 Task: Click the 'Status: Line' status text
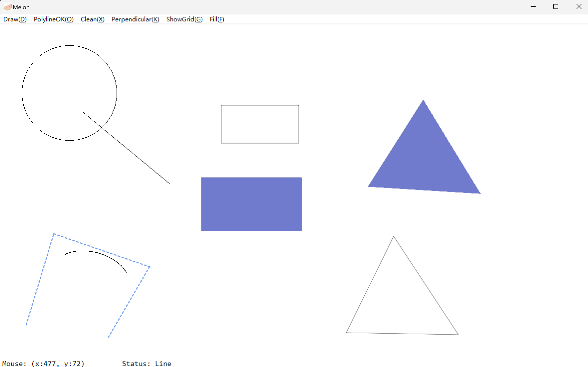click(147, 363)
